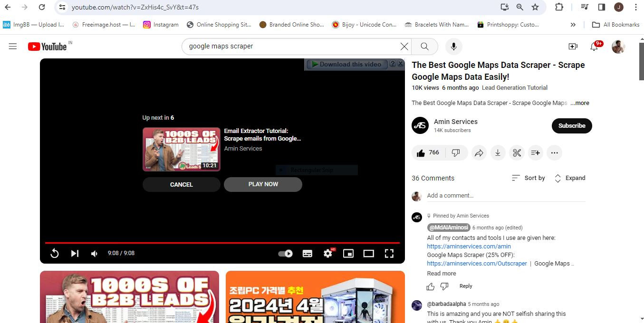644x323 pixels.
Task: Open All Bookmarks folder
Action: point(615,25)
